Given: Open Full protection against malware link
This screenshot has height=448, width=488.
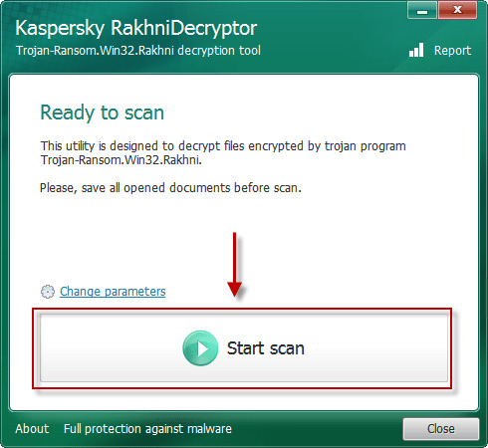Looking at the screenshot, I should pos(147,429).
